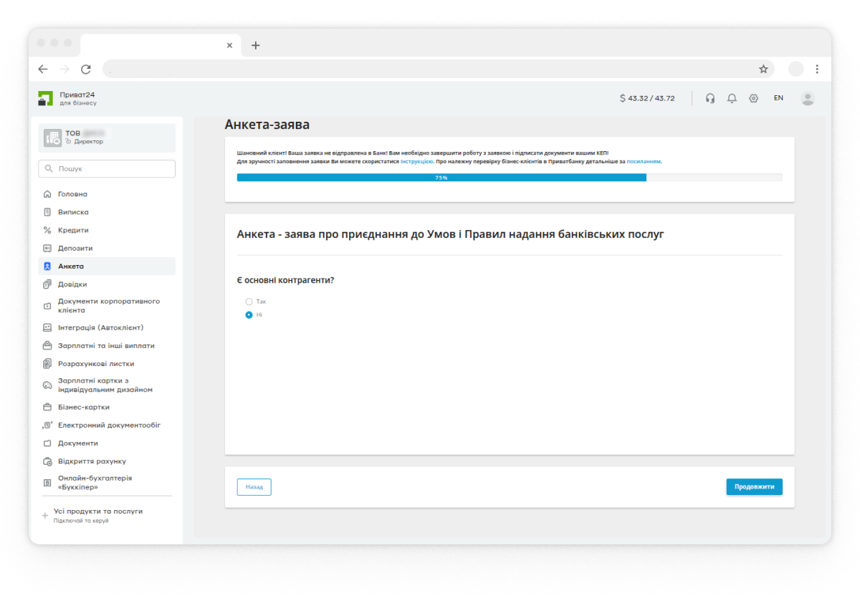Viewport: 860px width, 616px height.
Task: Click the user profile avatar
Action: click(x=808, y=98)
